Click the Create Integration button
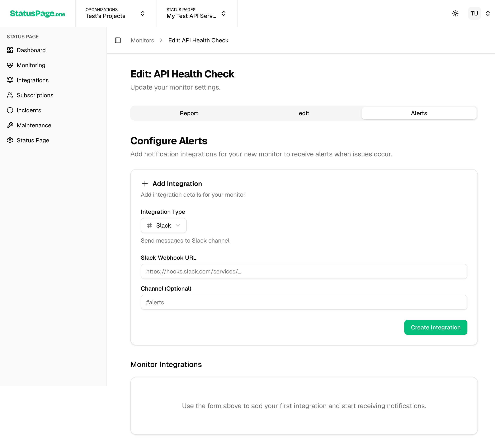The image size is (495, 448). pyautogui.click(x=436, y=327)
